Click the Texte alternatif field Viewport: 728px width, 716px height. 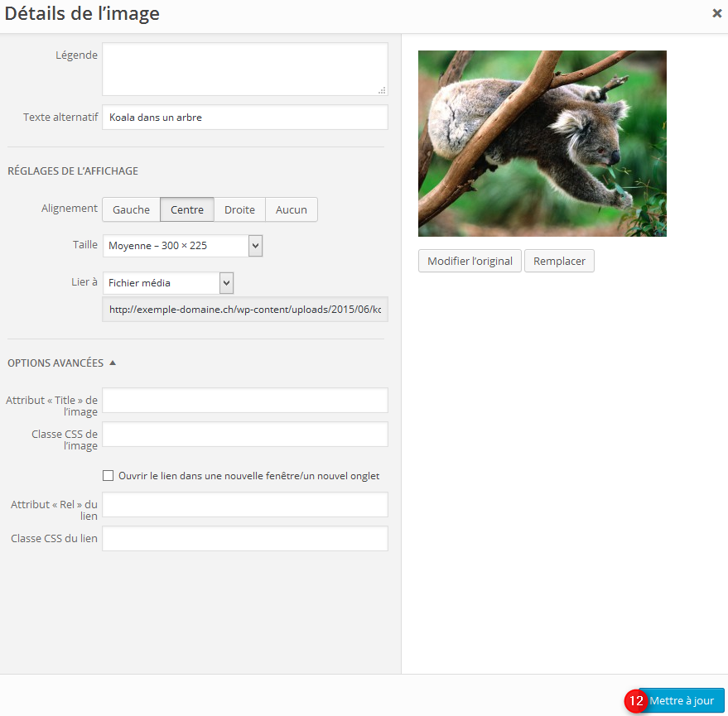tap(244, 118)
